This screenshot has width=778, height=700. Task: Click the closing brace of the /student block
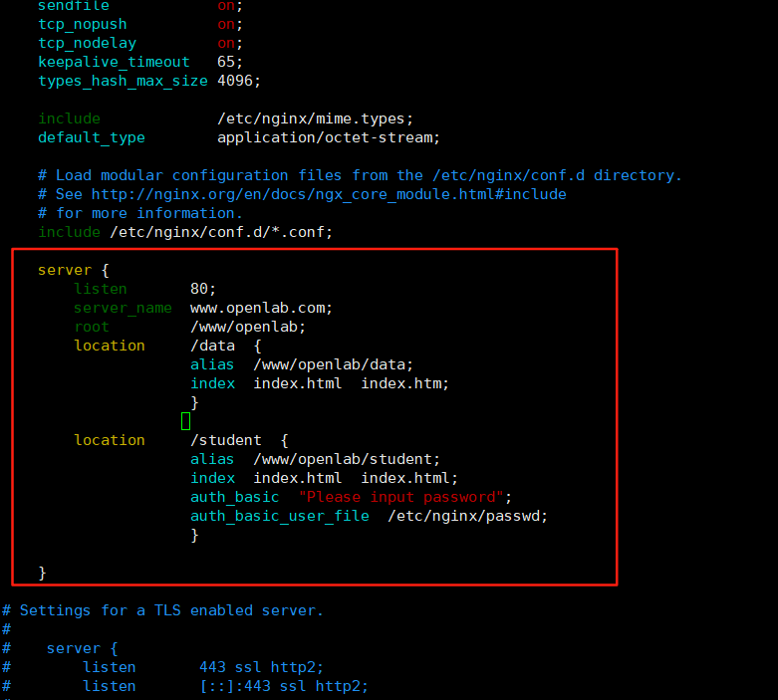click(194, 535)
